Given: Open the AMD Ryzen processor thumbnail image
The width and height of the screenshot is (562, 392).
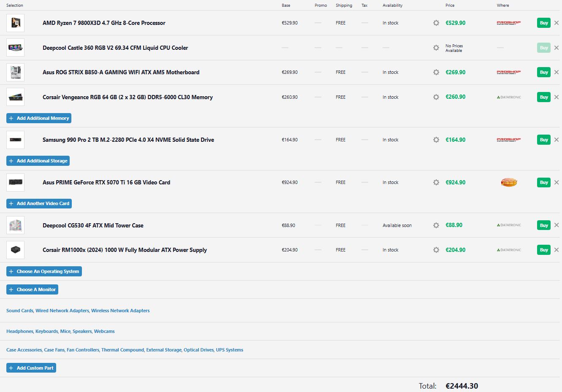Looking at the screenshot, I should [x=15, y=23].
